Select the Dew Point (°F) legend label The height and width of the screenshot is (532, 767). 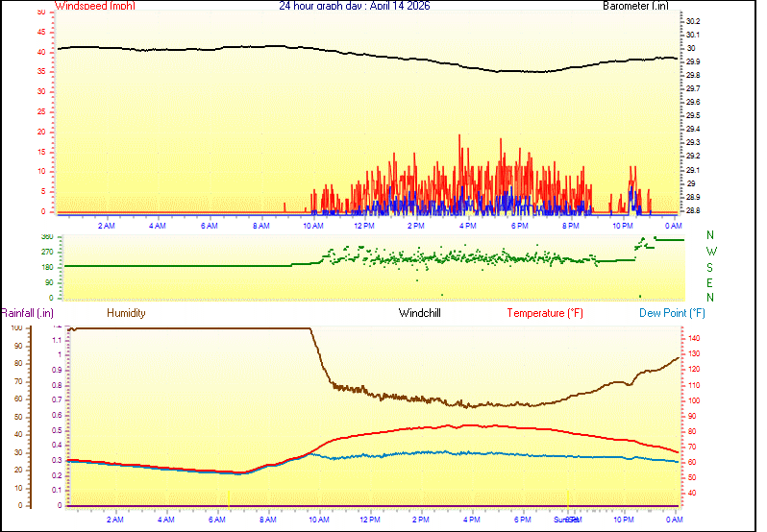[672, 313]
